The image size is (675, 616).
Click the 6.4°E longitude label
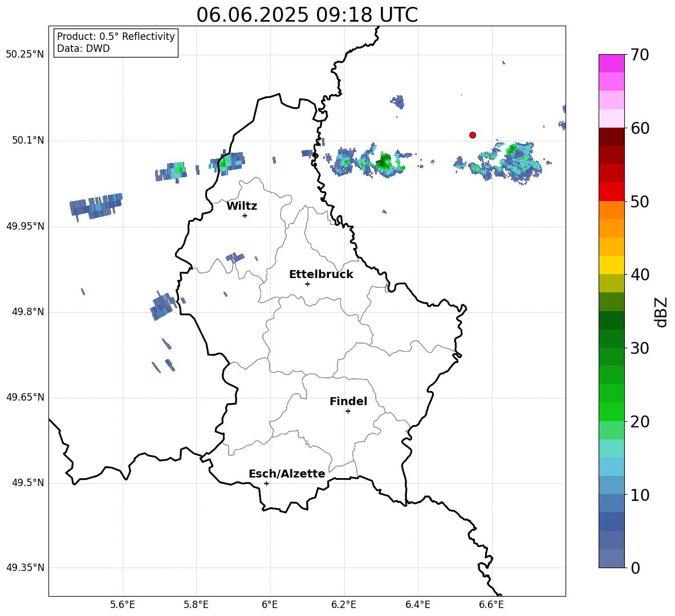coord(417,605)
